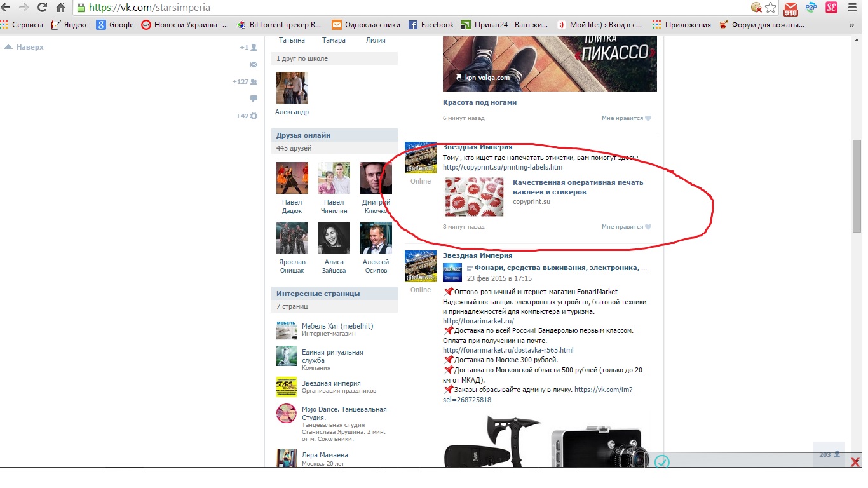Open the messages envelope icon

click(x=254, y=64)
